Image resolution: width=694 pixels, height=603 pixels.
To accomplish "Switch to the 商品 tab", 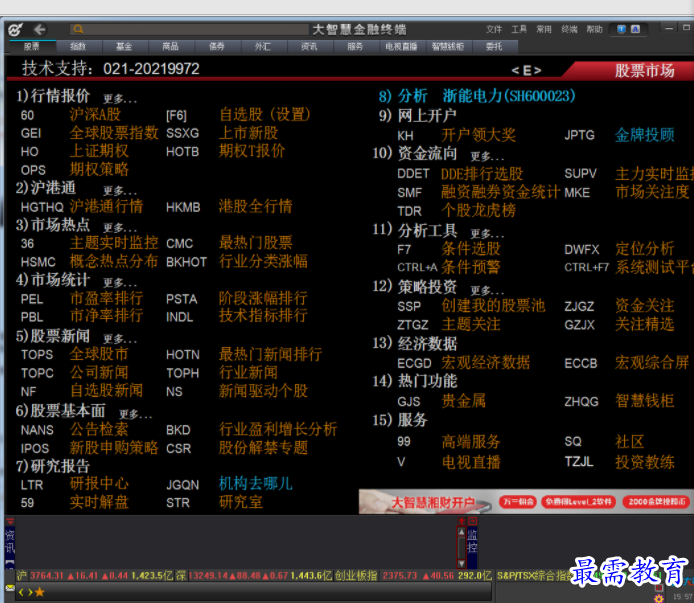I will [x=170, y=46].
